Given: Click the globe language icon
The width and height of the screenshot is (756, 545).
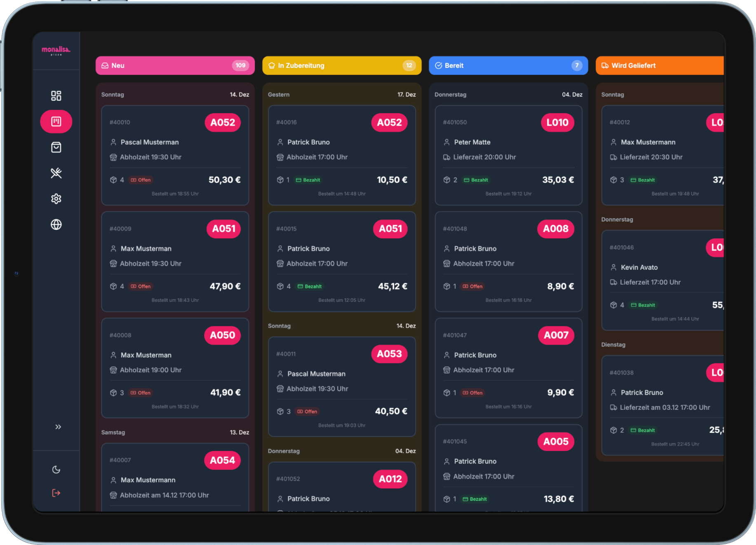Looking at the screenshot, I should [56, 225].
